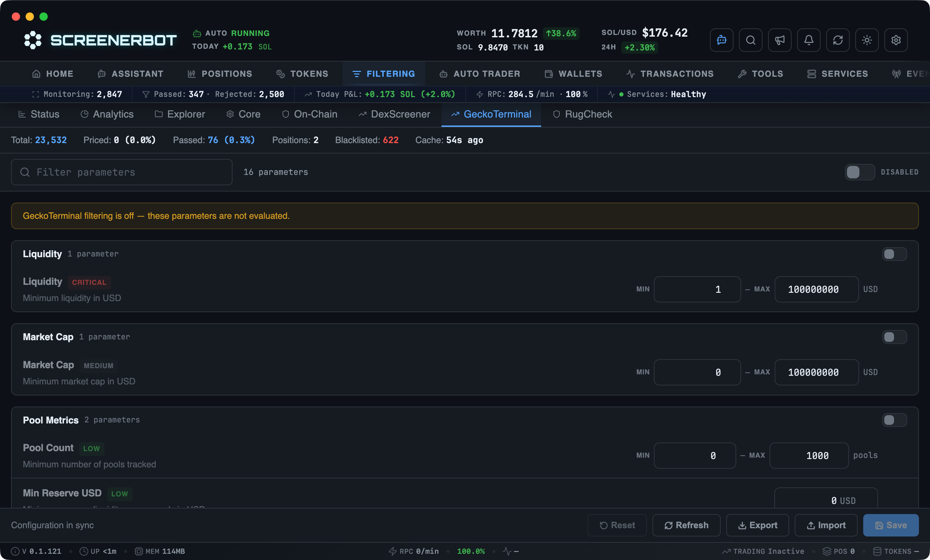Viewport: 930px width, 560px height.
Task: Select the Filtering nav item
Action: pos(383,74)
